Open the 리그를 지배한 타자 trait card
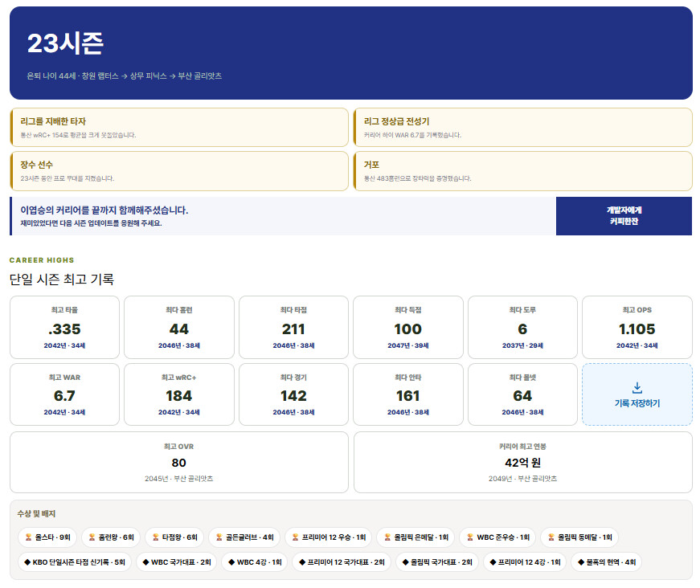 (x=179, y=127)
